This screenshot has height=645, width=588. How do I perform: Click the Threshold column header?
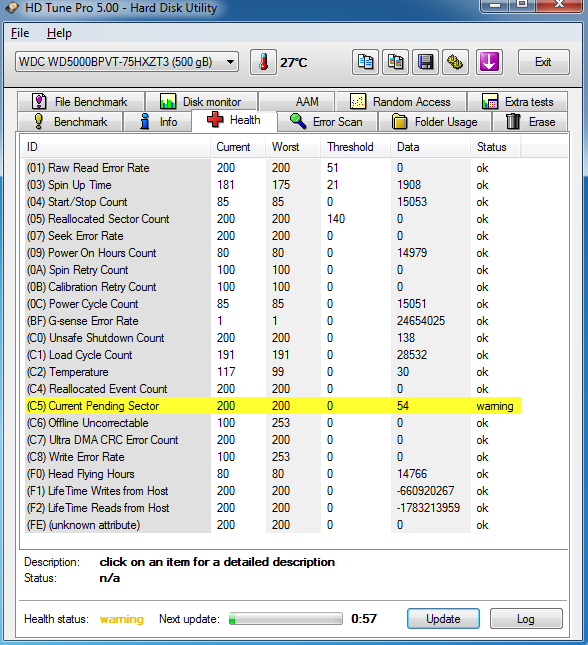(x=356, y=147)
